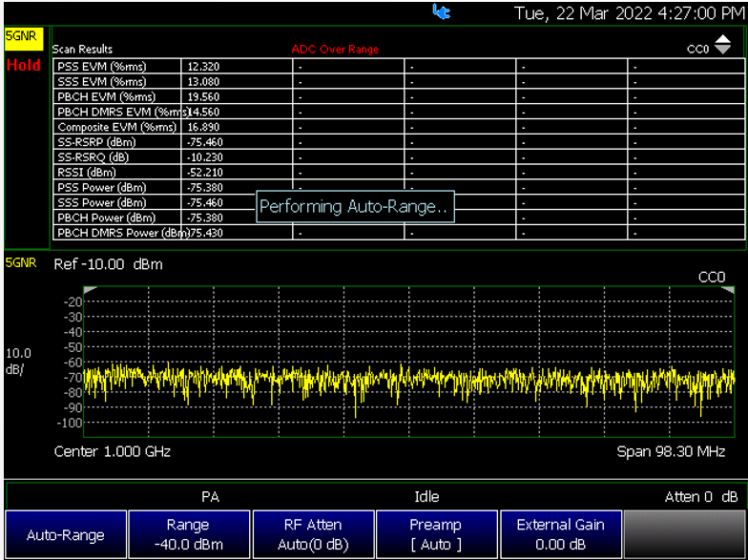748x560 pixels.
Task: Select the PBCH DMRS EVM (%rms) row label
Action: click(x=123, y=113)
